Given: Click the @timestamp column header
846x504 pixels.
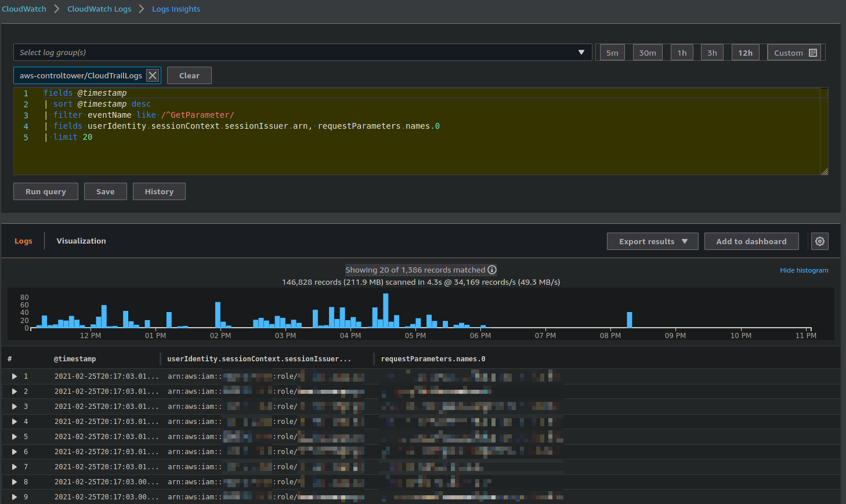Looking at the screenshot, I should [x=75, y=359].
